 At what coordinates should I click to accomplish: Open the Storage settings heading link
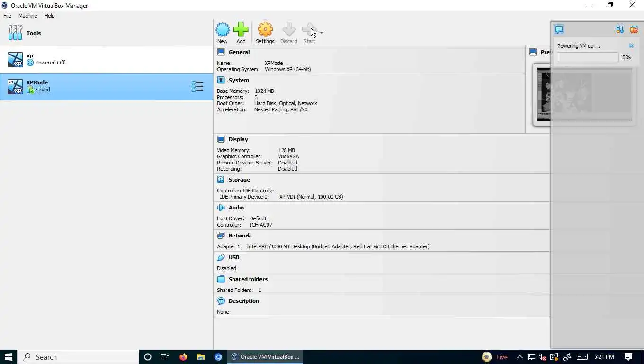coord(239,180)
